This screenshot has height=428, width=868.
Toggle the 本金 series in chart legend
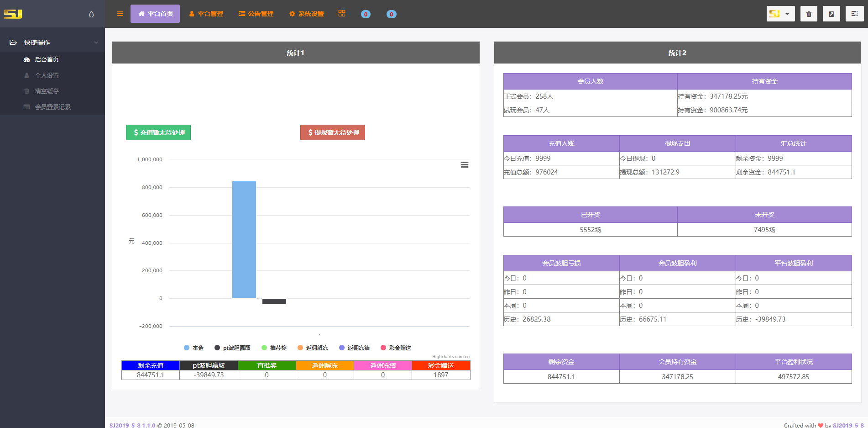(x=194, y=348)
